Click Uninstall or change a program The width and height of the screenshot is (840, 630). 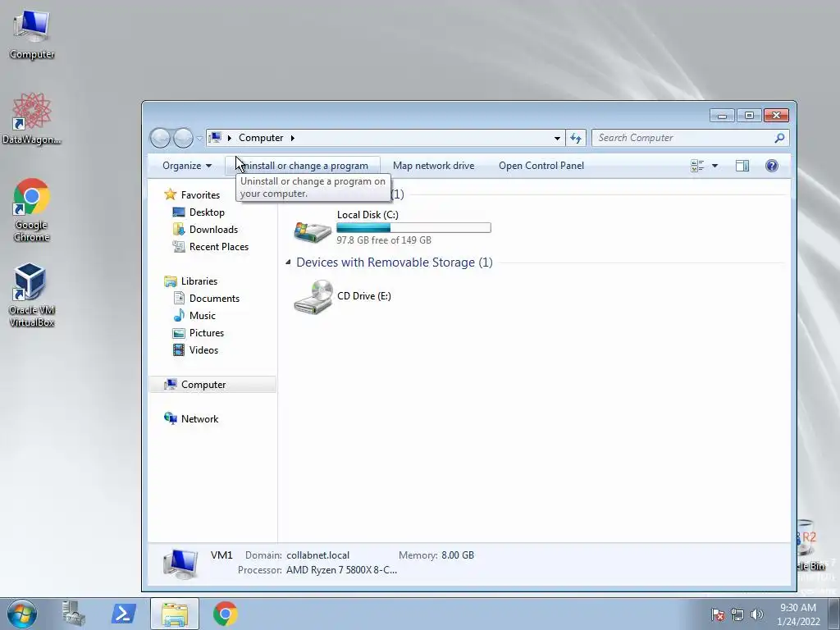(303, 166)
